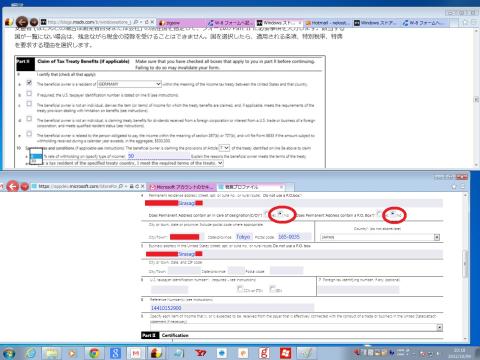Toggle checkbox d claiming treaty benefits dividends
480x360 pixels.
tap(29, 119)
